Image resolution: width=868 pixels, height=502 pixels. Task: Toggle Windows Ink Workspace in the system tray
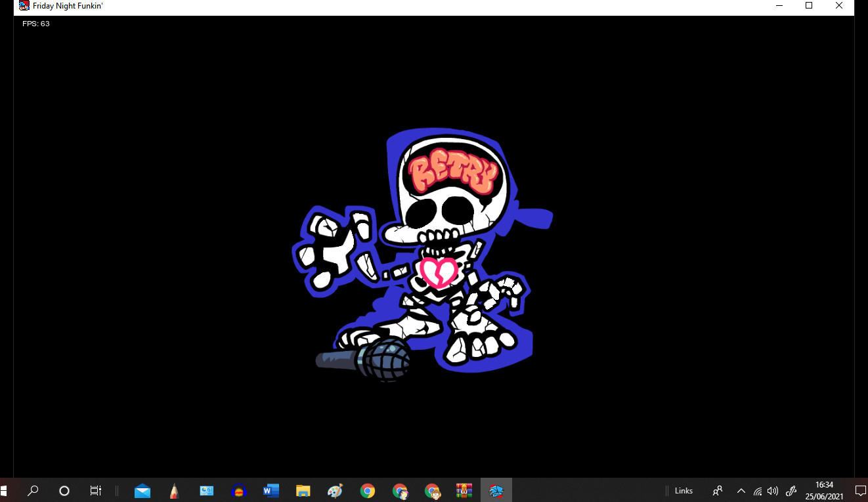pyautogui.click(x=791, y=490)
